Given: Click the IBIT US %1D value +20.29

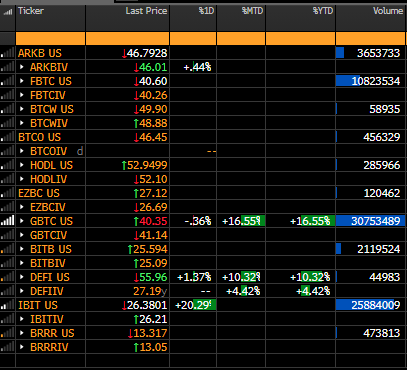Looking at the screenshot, I should [x=195, y=305].
